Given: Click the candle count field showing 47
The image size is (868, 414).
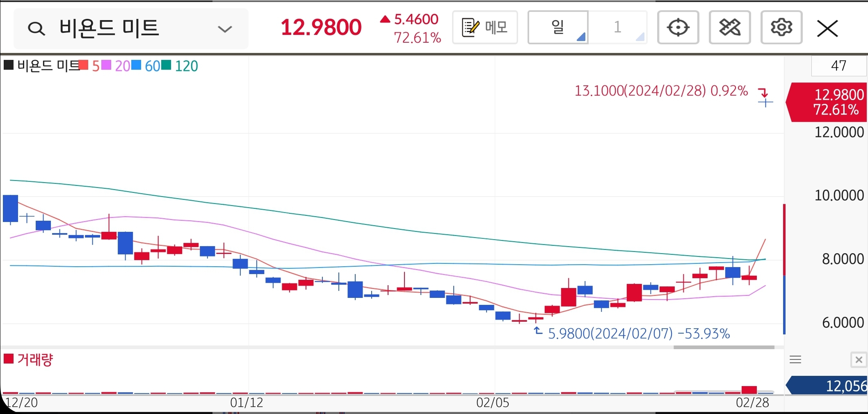Looking at the screenshot, I should coord(839,66).
